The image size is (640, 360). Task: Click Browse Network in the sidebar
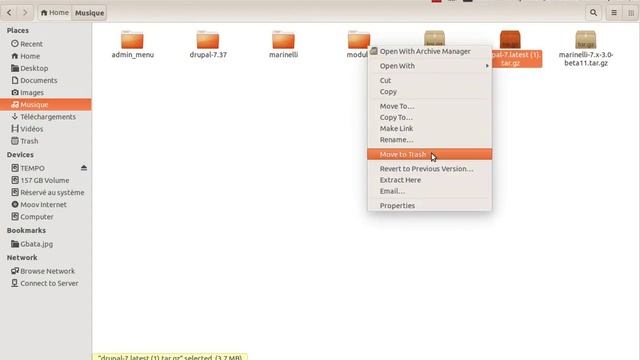(46, 271)
